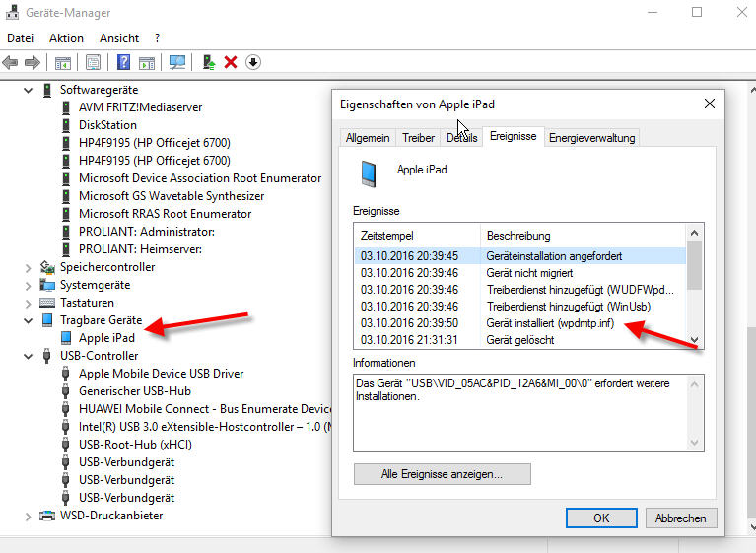Click the back arrow in the toolbar
This screenshot has width=756, height=553.
(x=11, y=62)
